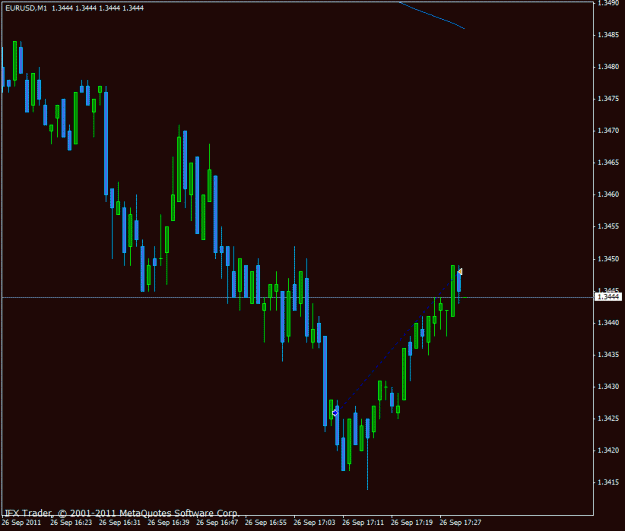Click the 1.3450 price scale label
This screenshot has width=625, height=531.
(608, 259)
